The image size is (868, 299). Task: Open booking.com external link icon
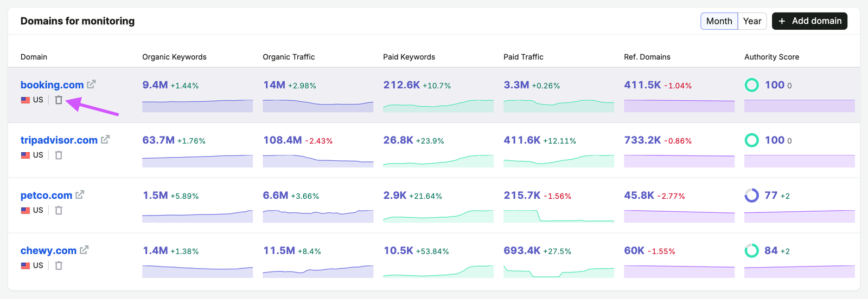[91, 84]
